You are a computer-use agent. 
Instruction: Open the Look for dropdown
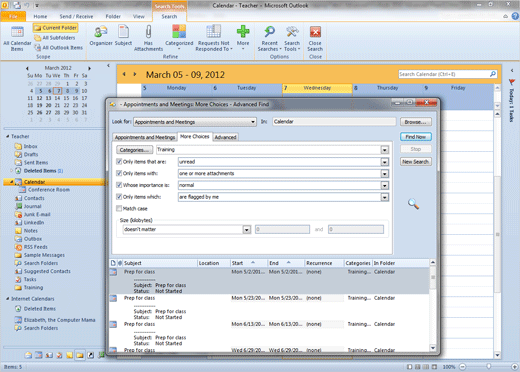[195, 122]
